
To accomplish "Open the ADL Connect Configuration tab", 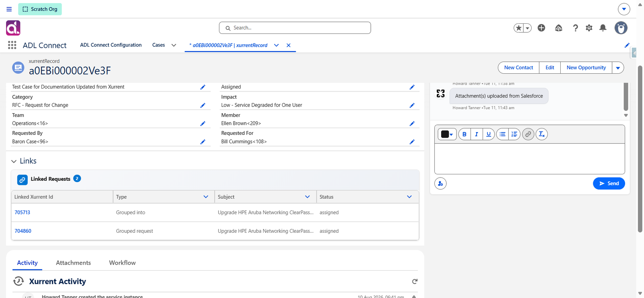I will click(111, 45).
